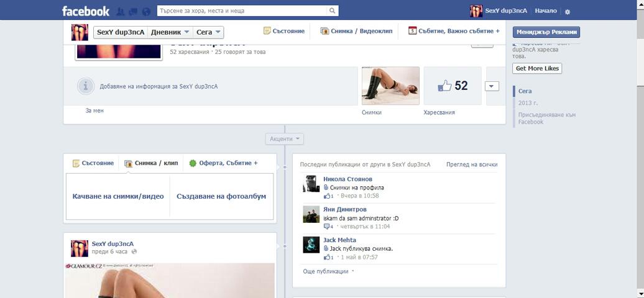Open Преглед на всички link
Screen dimensions: 644x298
472,165
